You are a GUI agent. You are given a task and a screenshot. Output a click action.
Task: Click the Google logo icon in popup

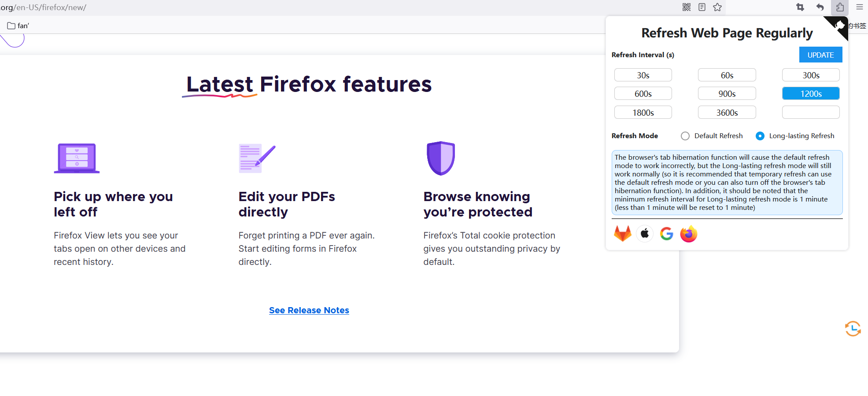(667, 234)
